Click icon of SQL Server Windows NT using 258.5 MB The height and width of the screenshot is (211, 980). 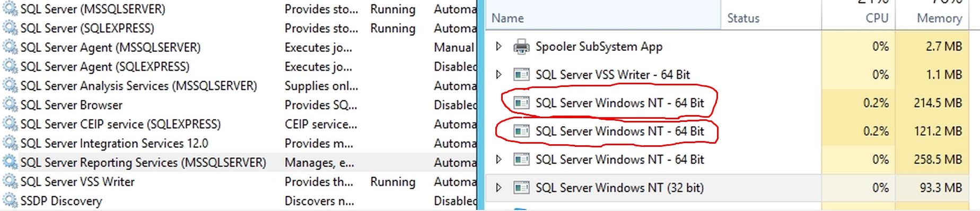[x=521, y=159]
